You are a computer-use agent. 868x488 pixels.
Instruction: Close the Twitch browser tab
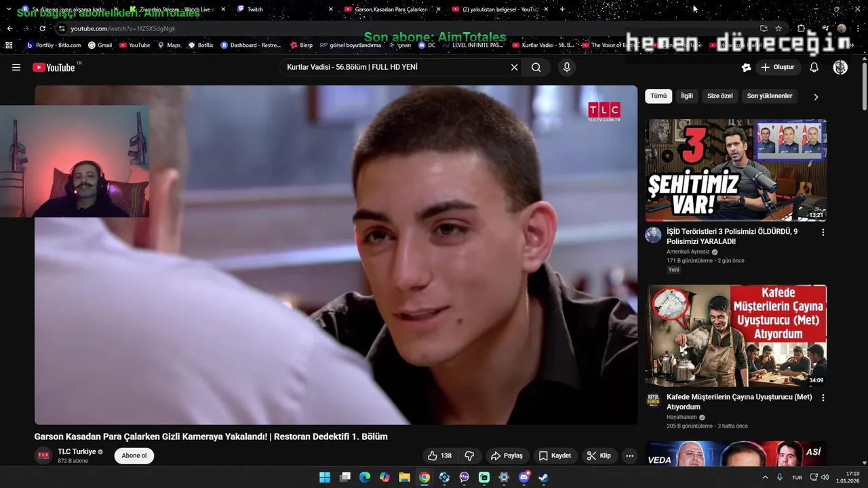point(330,9)
